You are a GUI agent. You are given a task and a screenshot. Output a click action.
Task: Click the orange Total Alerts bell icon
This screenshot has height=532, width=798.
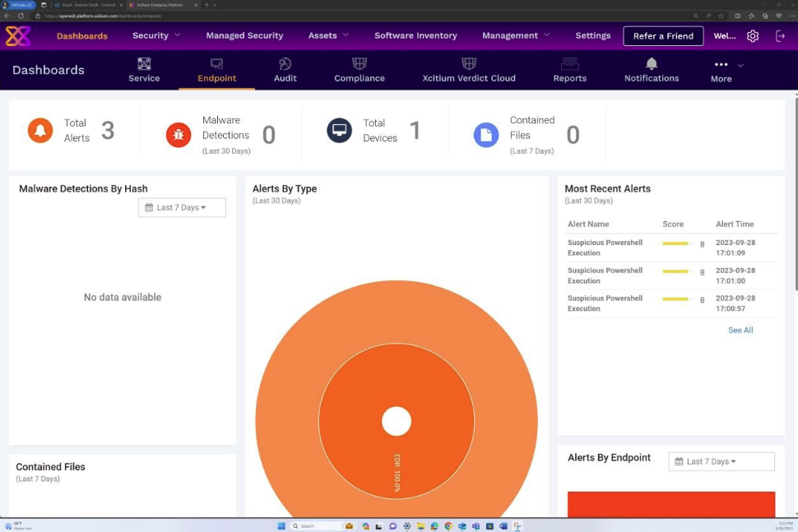pos(40,130)
